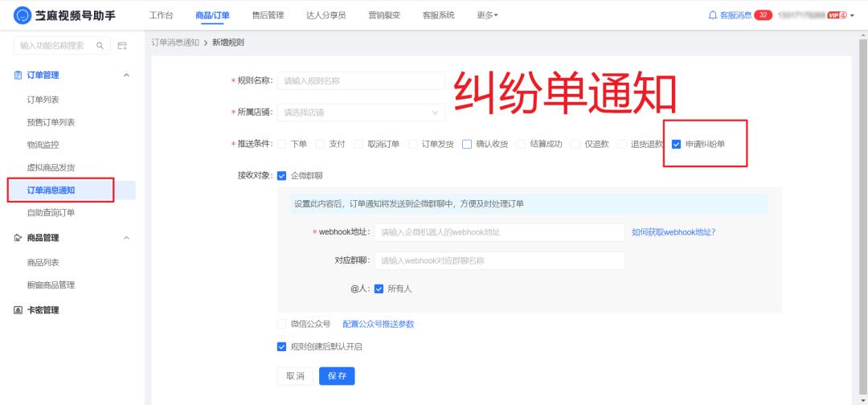Open 商品列表 in sidebar
868x405 pixels.
coord(43,263)
